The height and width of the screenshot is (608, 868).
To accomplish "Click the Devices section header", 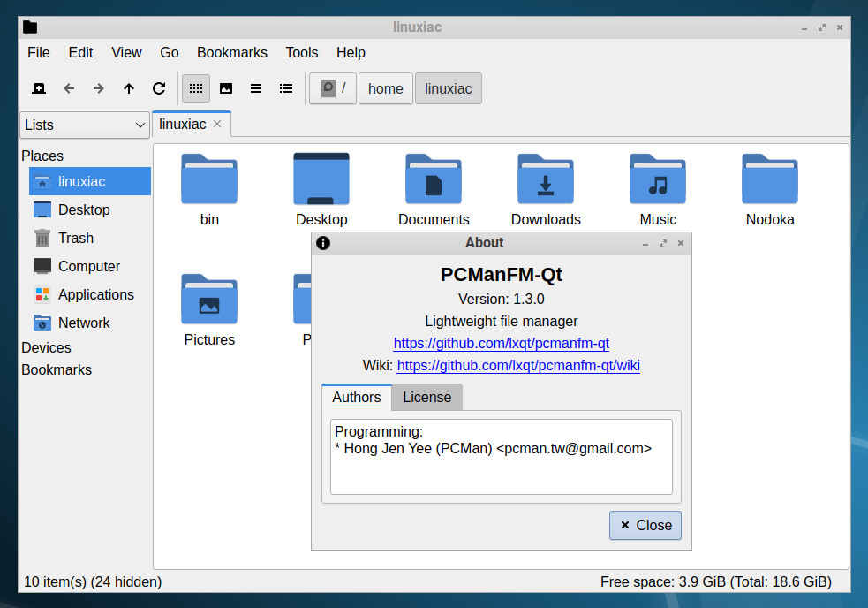I will (x=47, y=347).
